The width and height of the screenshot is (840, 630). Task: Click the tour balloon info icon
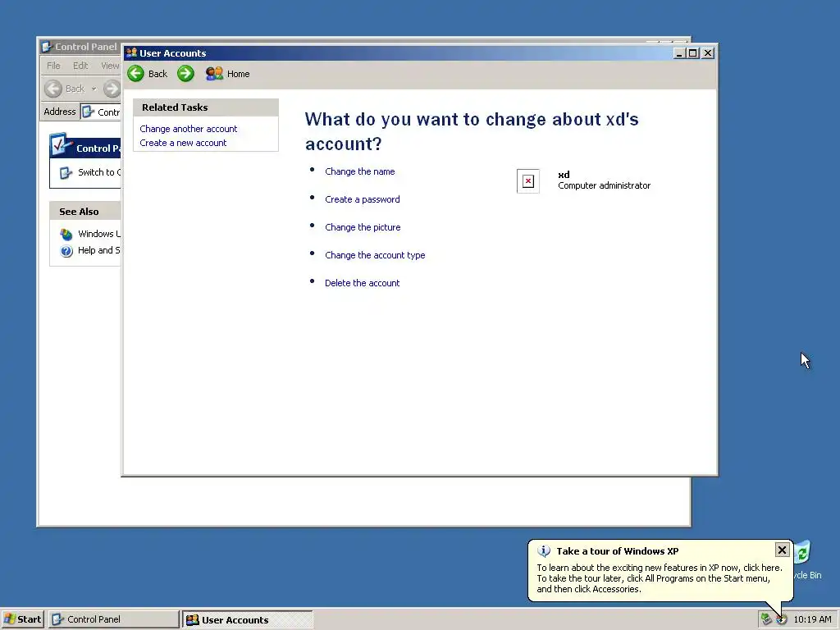[544, 550]
